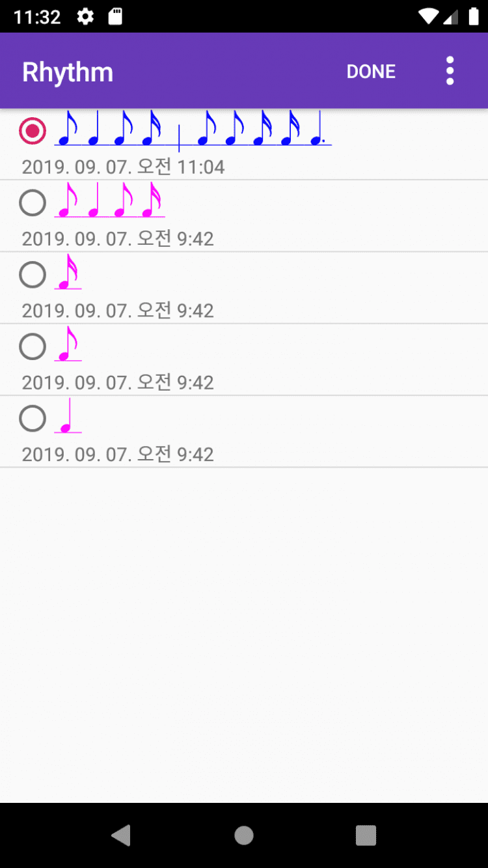Tap the magenta quarter note icon

pyautogui.click(x=68, y=417)
